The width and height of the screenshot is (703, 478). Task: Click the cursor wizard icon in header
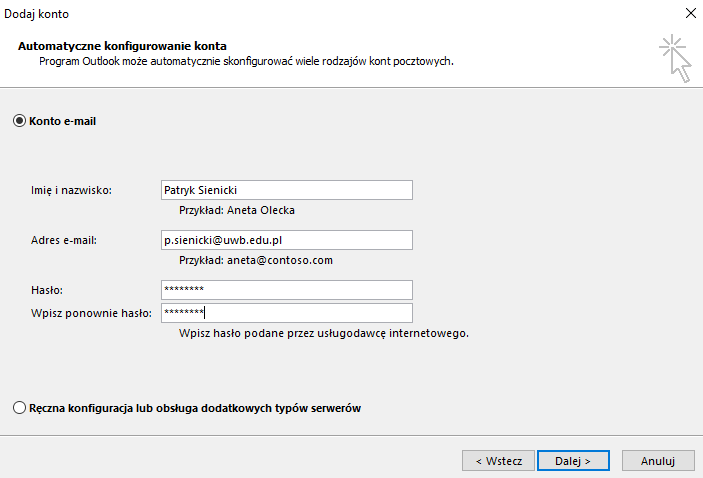675,58
